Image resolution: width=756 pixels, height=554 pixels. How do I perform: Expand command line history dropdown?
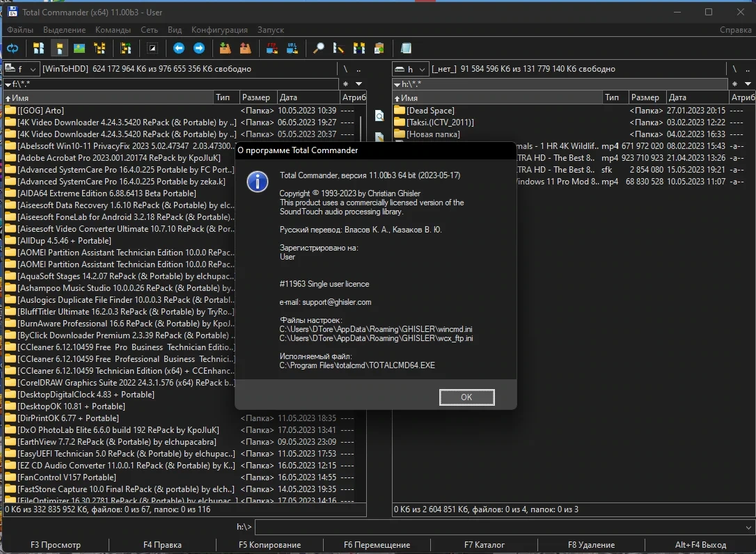[x=748, y=528]
